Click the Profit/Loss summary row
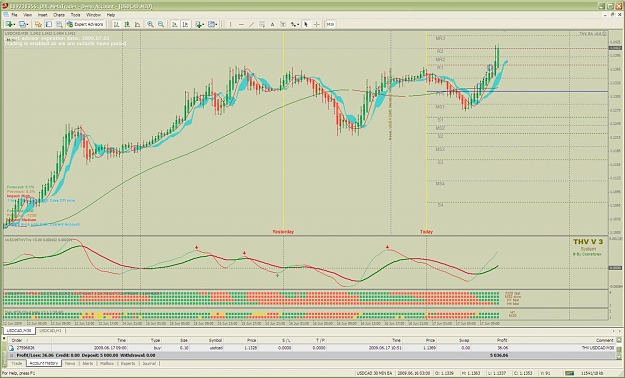 [x=312, y=355]
